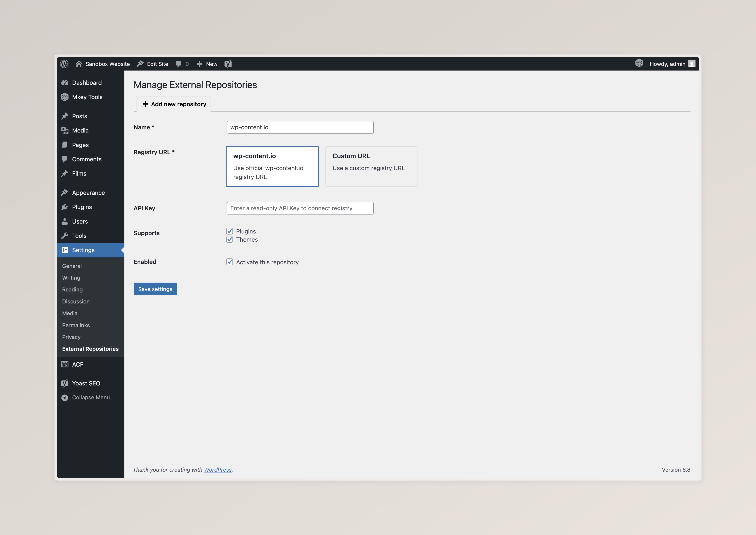Image resolution: width=756 pixels, height=535 pixels.
Task: Click the plus icon on Add new repository
Action: (145, 104)
